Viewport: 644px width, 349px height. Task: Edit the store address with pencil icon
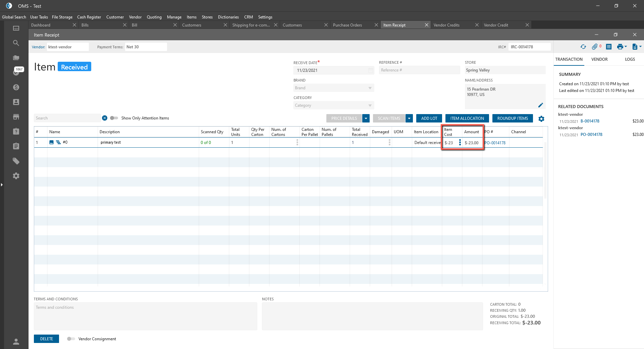540,105
